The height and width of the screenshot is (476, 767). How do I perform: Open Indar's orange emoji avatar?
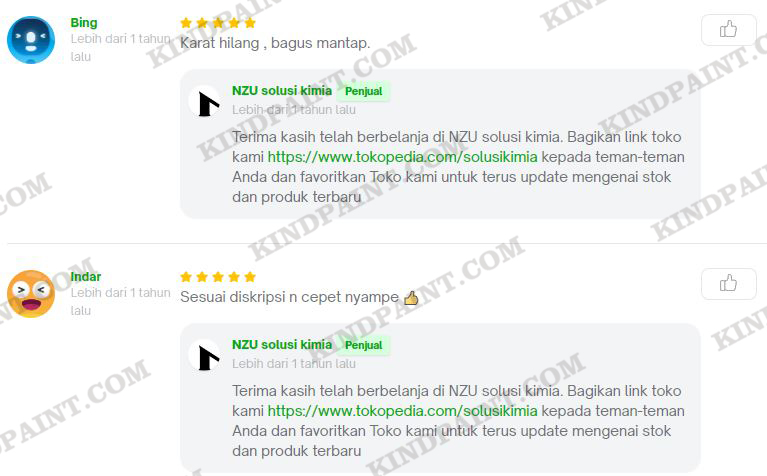coord(31,294)
